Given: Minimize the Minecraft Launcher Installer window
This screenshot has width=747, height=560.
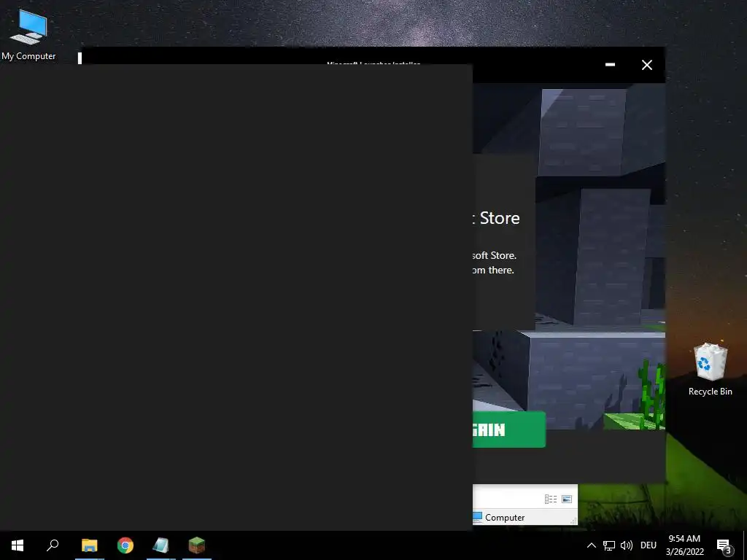Looking at the screenshot, I should pos(610,65).
